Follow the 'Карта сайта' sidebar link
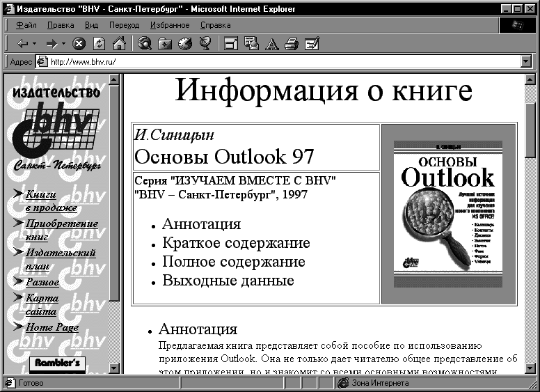Viewport: 540px width, 392px height. point(42,304)
